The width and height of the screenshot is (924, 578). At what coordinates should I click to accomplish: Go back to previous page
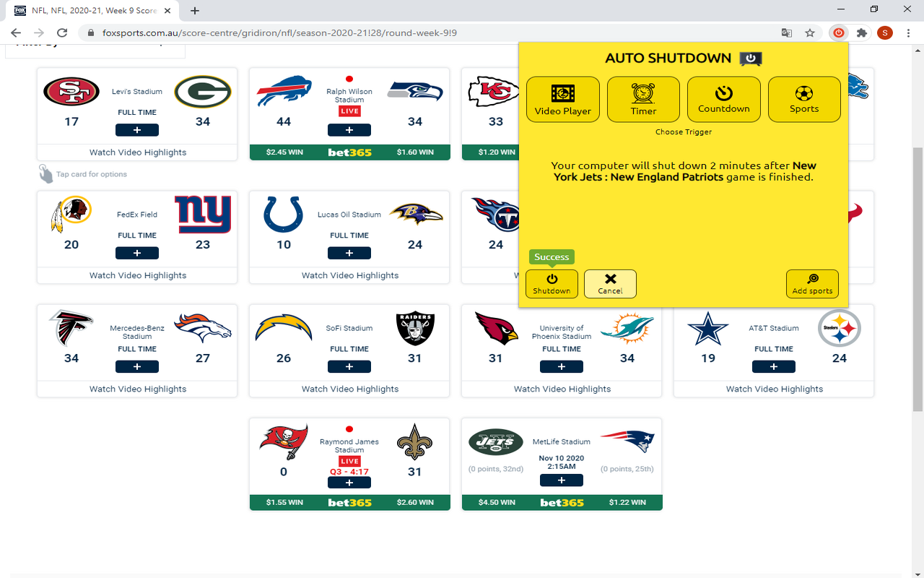tap(16, 33)
